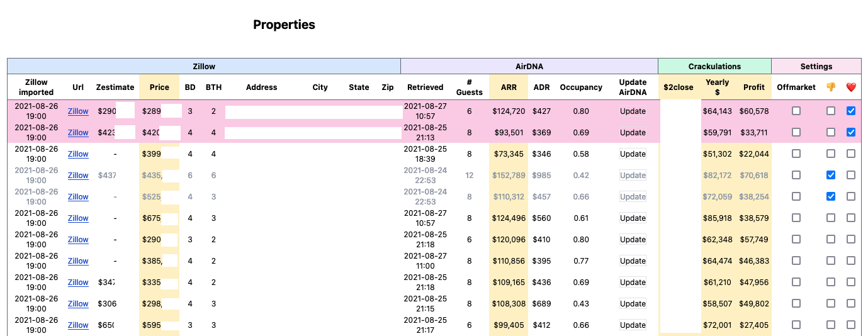Uncheck the heart checkbox for $124,720 ARR row

[851, 111]
